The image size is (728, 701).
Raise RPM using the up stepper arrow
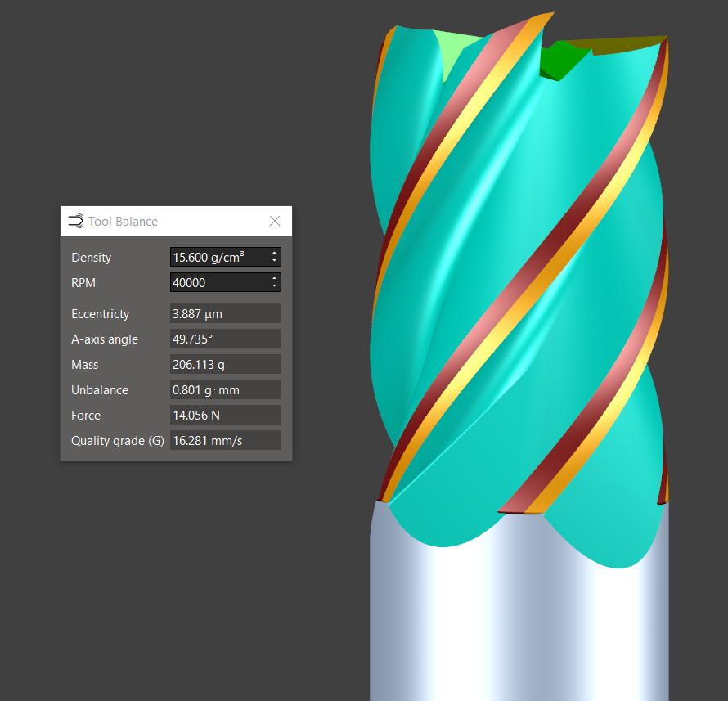point(274,279)
